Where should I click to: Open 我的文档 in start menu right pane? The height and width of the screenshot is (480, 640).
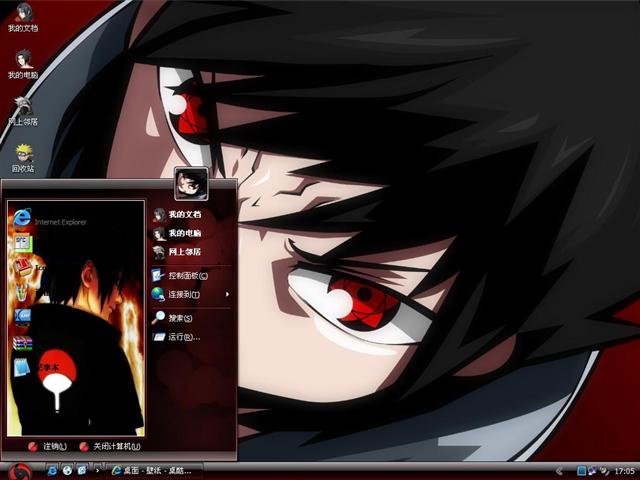pos(177,214)
